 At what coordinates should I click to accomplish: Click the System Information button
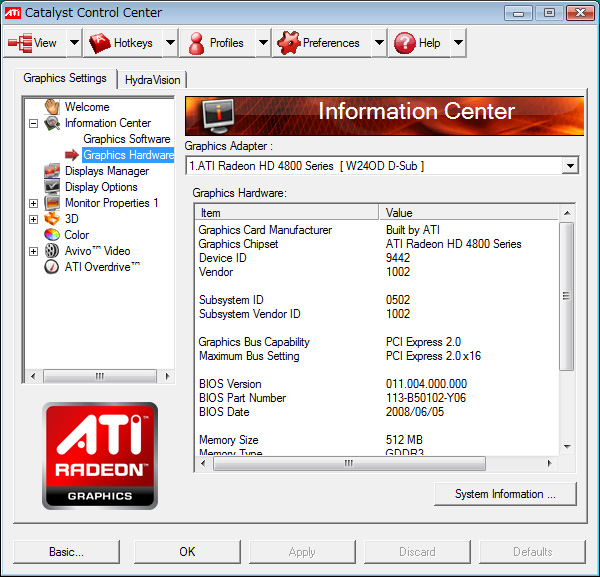click(505, 494)
